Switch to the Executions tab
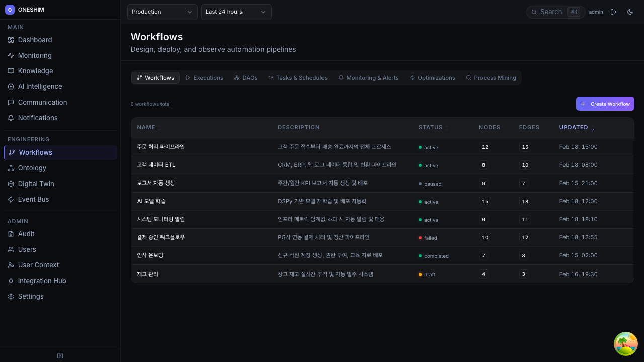 pyautogui.click(x=204, y=78)
